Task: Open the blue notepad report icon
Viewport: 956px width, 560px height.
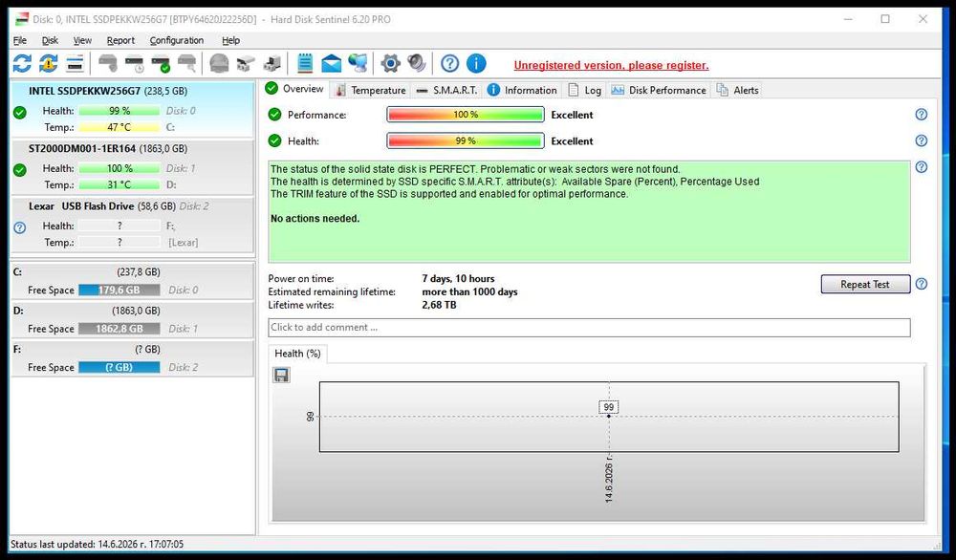Action: pyautogui.click(x=305, y=63)
